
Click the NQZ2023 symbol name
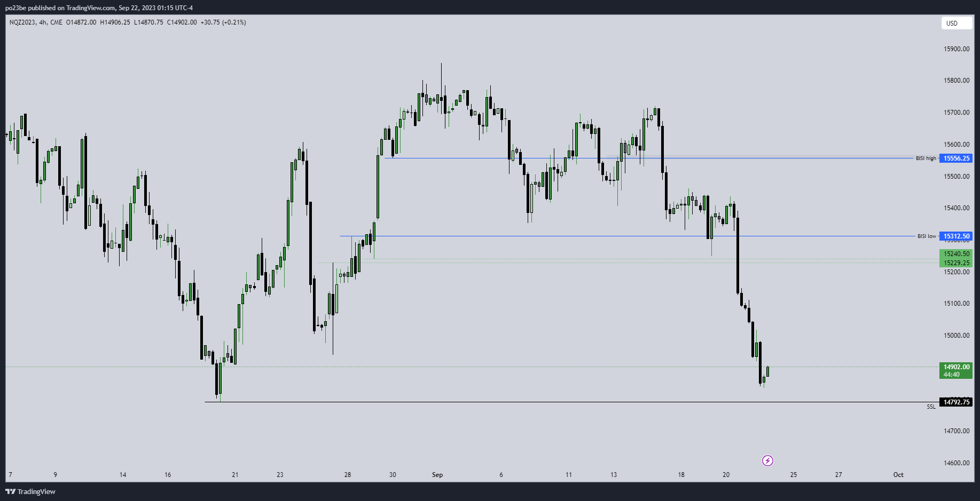[22, 22]
